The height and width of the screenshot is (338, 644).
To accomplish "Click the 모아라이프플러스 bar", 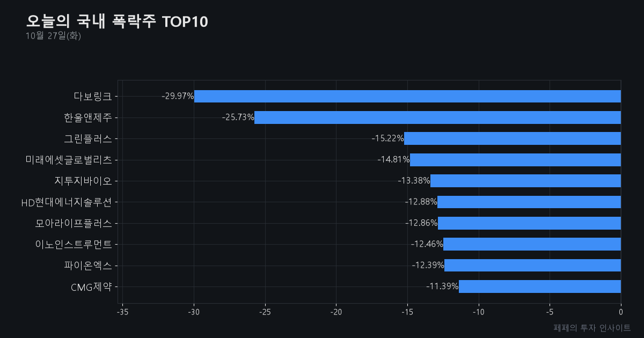I will click(529, 223).
